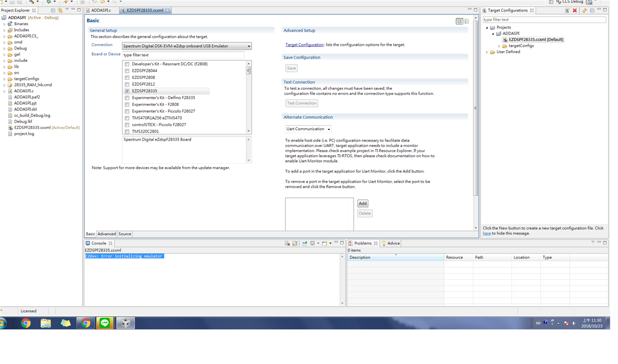The width and height of the screenshot is (618, 364).
Task: Toggle Link with Editor in Project Explorer
Action: click(60, 11)
